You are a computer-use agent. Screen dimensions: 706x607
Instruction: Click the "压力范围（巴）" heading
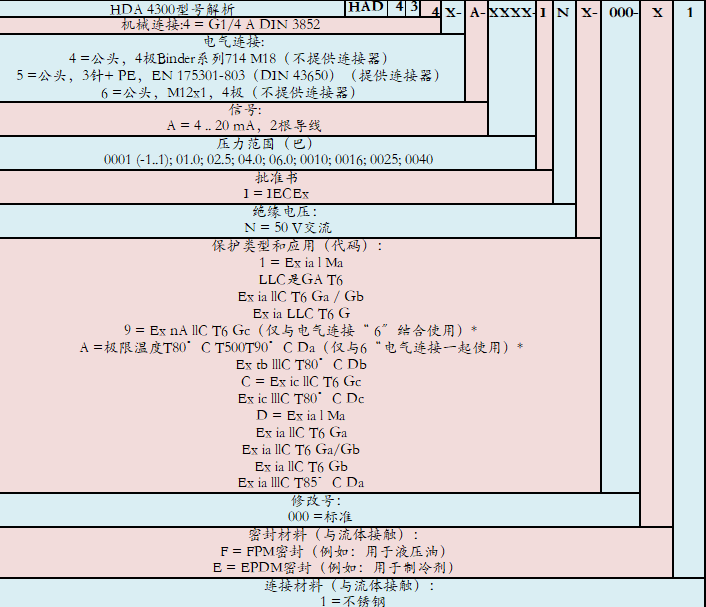255,143
